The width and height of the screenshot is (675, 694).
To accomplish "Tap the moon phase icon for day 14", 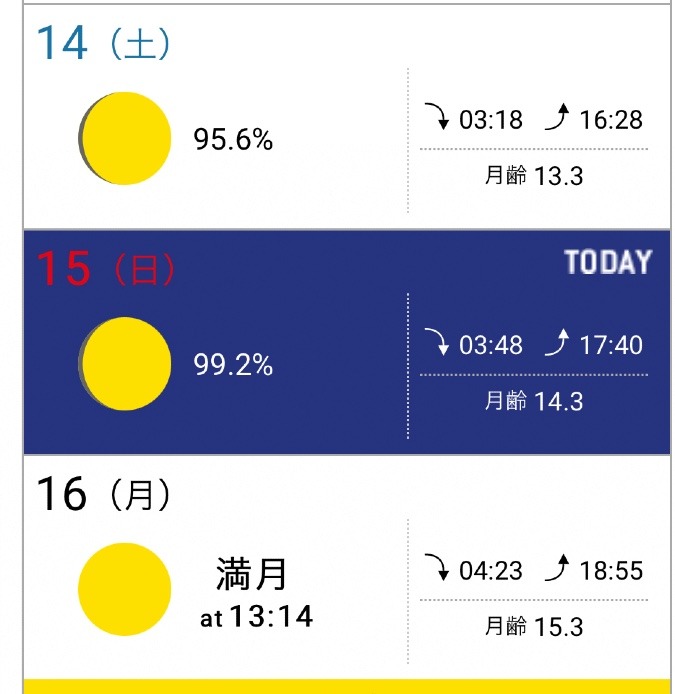I will [124, 139].
